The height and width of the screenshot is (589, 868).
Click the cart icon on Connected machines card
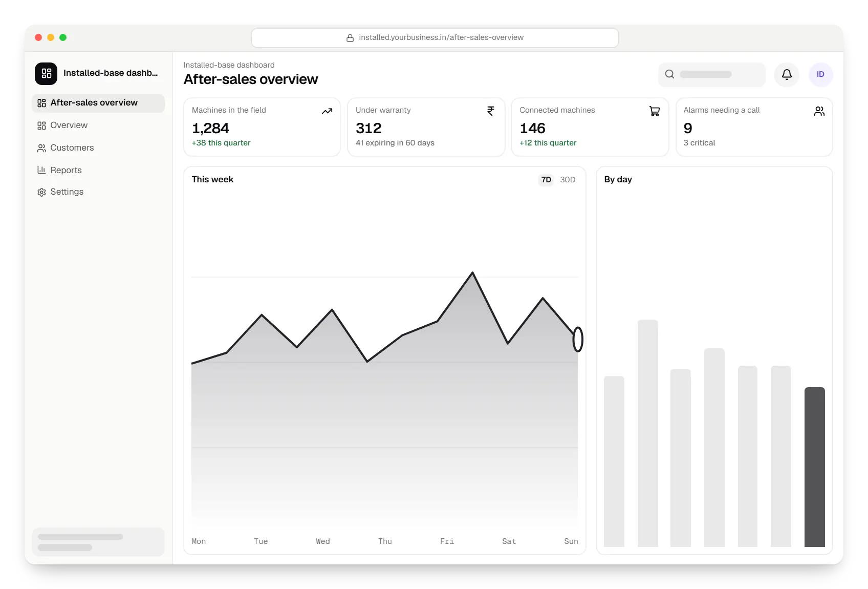pyautogui.click(x=655, y=111)
